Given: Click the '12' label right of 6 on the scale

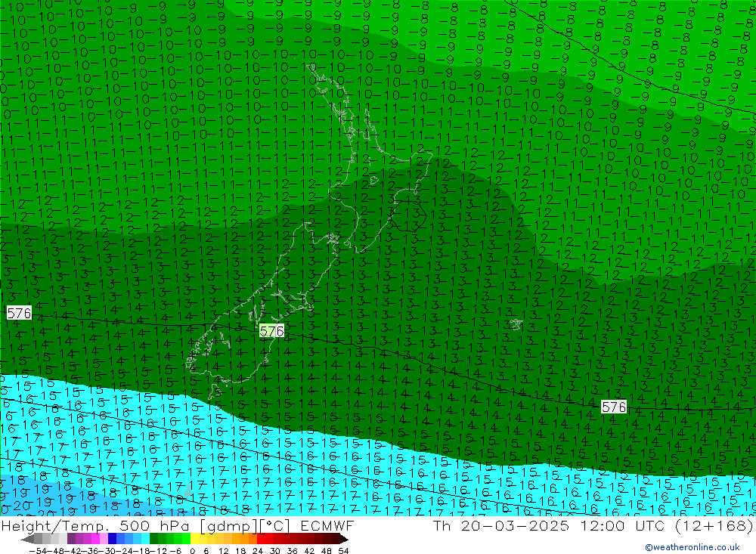Looking at the screenshot, I should tap(223, 551).
